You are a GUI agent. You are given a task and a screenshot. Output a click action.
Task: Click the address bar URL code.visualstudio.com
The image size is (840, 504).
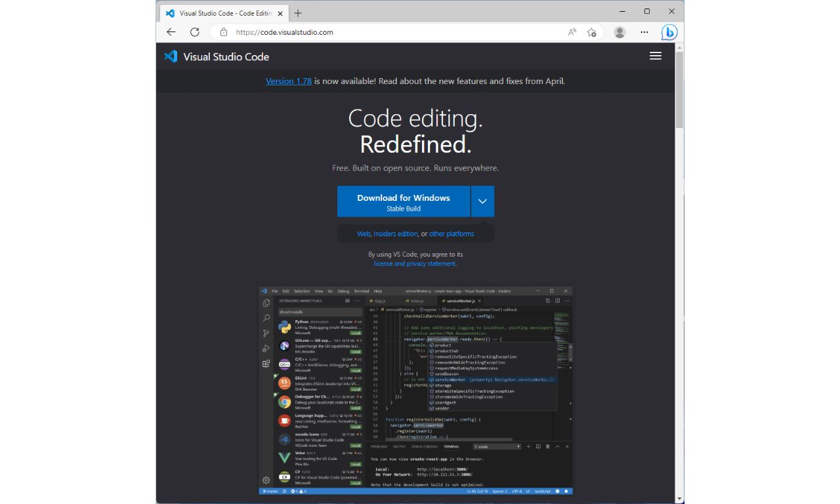285,32
